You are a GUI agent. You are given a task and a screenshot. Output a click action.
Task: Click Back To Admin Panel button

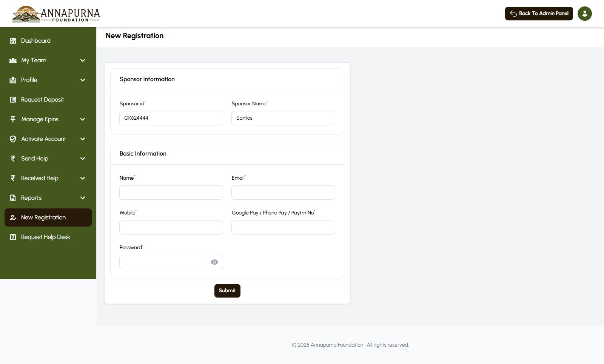click(x=539, y=14)
